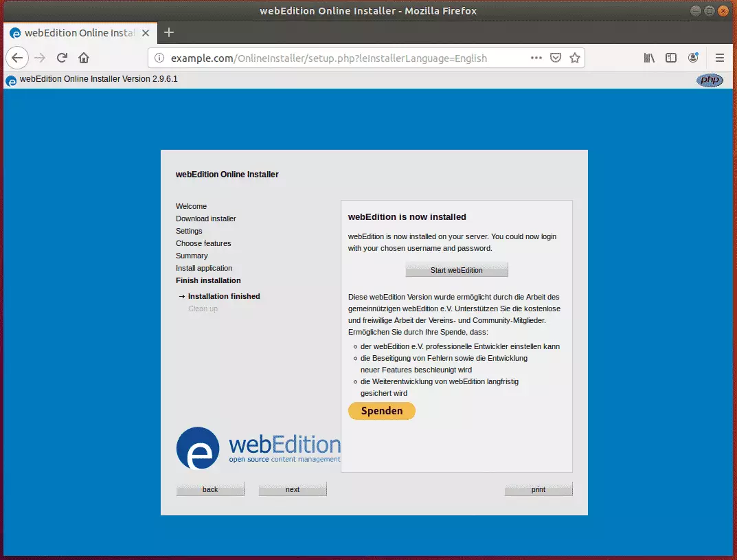Open the Library bookmarks icon
Image resolution: width=737 pixels, height=560 pixels.
pos(649,58)
